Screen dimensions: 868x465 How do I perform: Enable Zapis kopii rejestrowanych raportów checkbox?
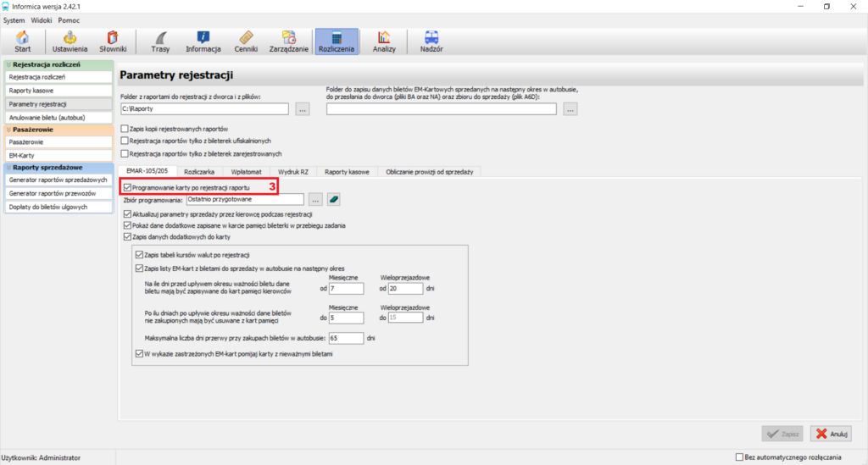tap(125, 129)
